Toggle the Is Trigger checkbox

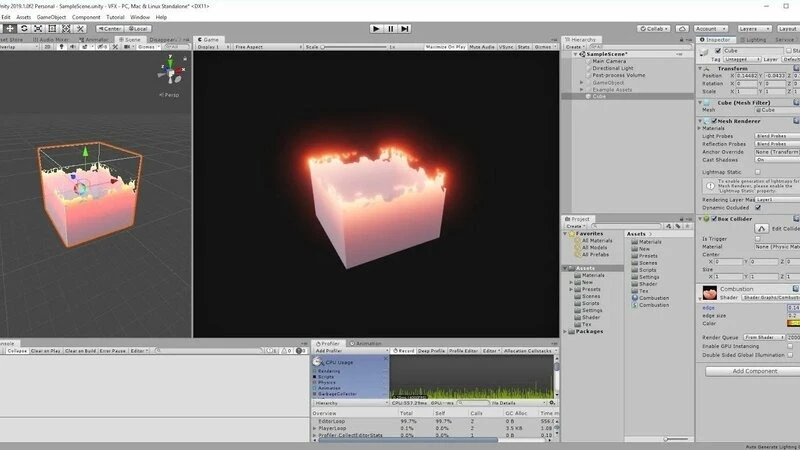click(x=759, y=239)
